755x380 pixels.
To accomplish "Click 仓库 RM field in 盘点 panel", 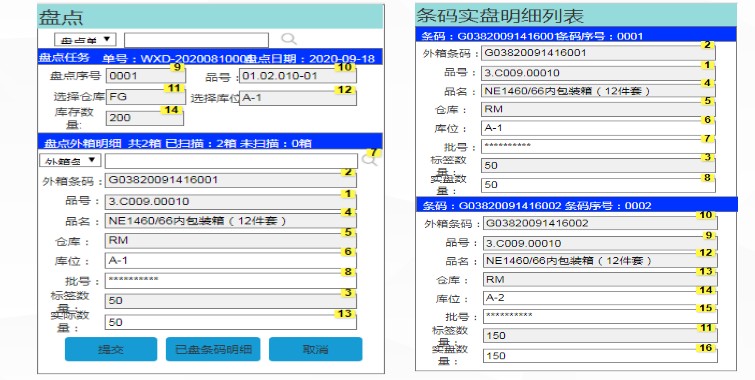I will [231, 241].
